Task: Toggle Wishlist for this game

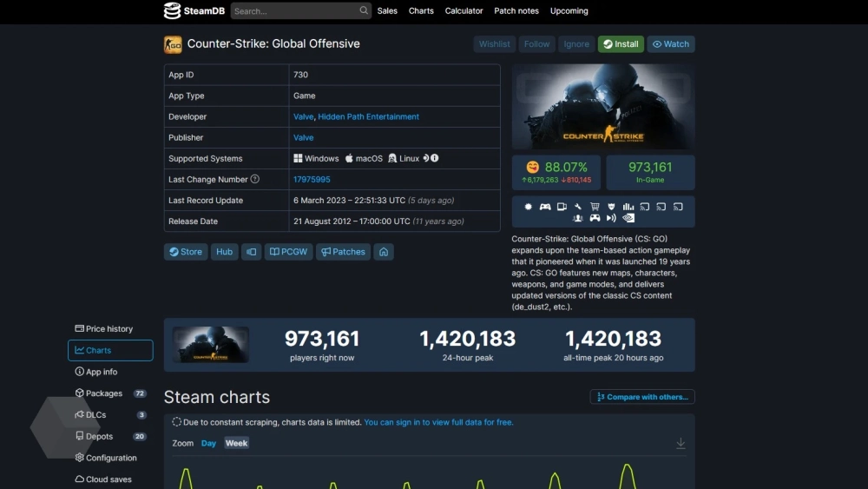Action: (x=495, y=44)
